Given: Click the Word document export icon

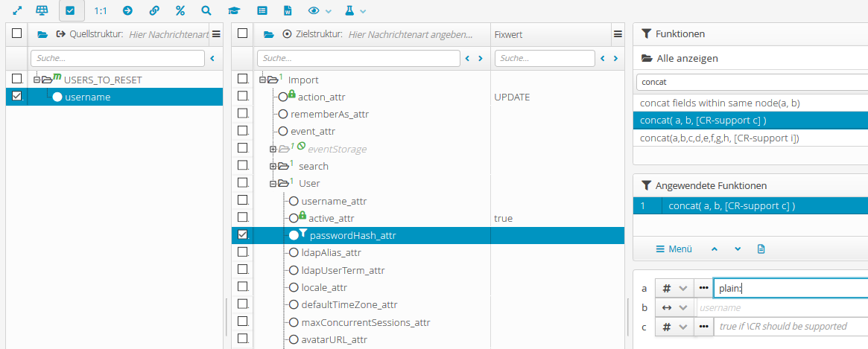Looking at the screenshot, I should [288, 11].
